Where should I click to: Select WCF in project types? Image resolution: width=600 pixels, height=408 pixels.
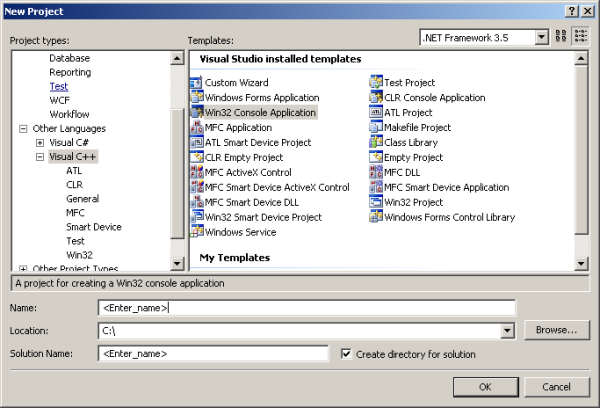pos(59,100)
